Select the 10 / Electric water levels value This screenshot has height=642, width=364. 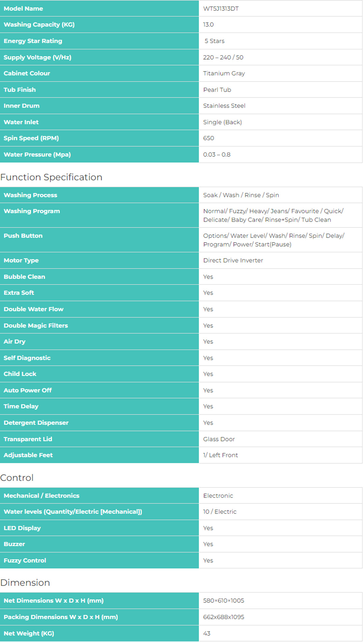[219, 512]
